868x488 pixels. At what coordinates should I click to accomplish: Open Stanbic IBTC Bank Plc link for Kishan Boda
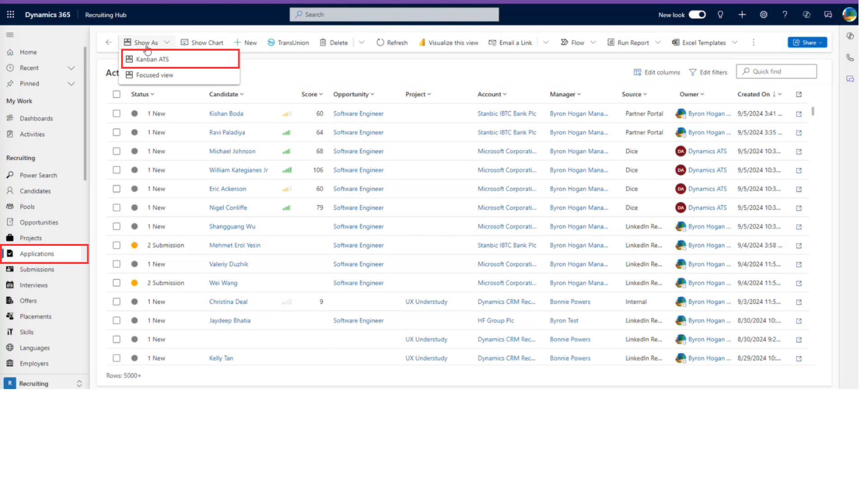tap(507, 114)
